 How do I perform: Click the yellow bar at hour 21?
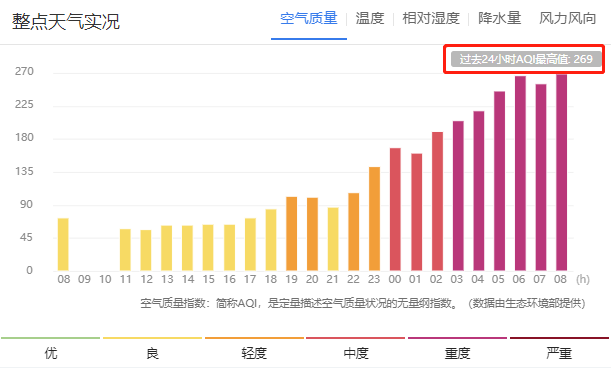pos(333,239)
